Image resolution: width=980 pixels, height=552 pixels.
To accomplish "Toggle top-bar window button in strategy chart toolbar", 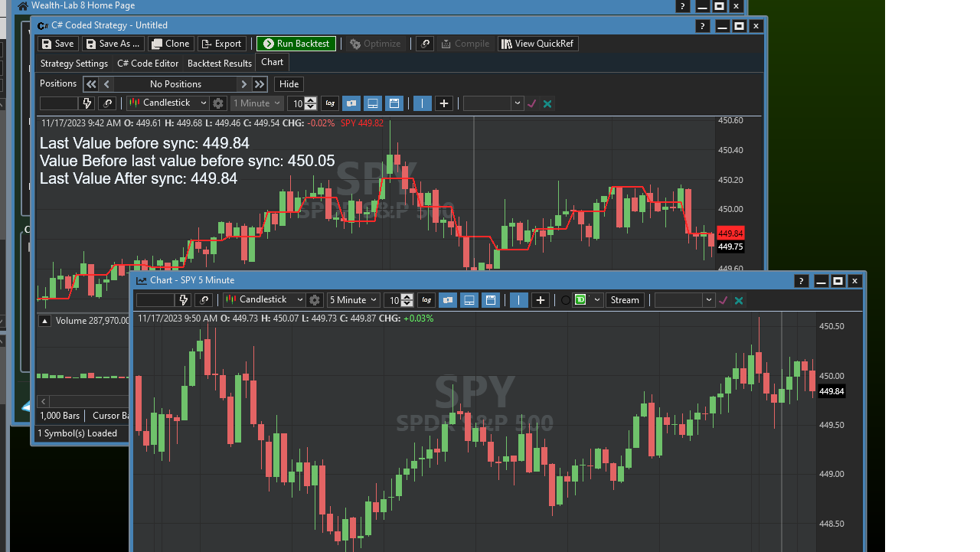I will 394,103.
